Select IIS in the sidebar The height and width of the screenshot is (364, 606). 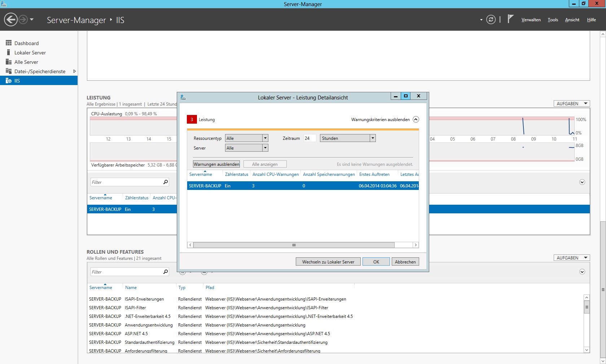coord(39,81)
